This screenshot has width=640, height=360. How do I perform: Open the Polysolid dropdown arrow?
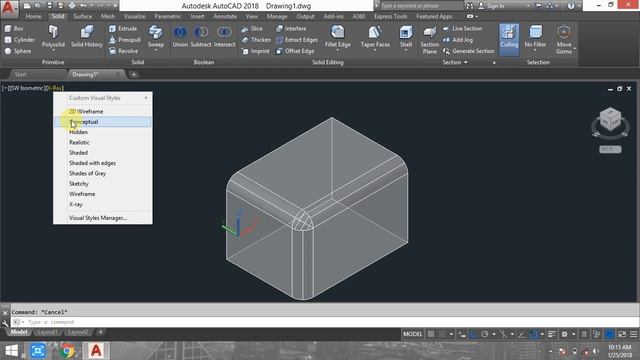point(53,50)
